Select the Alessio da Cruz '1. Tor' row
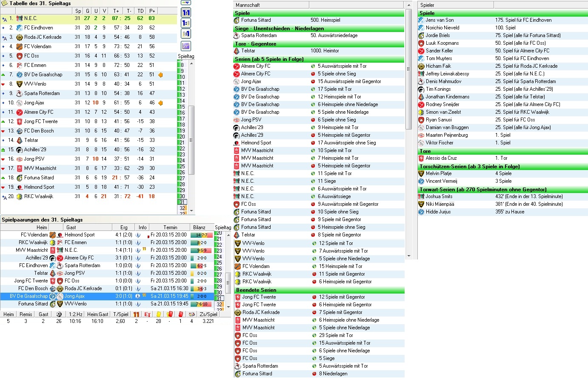The height and width of the screenshot is (380, 588). click(503, 158)
